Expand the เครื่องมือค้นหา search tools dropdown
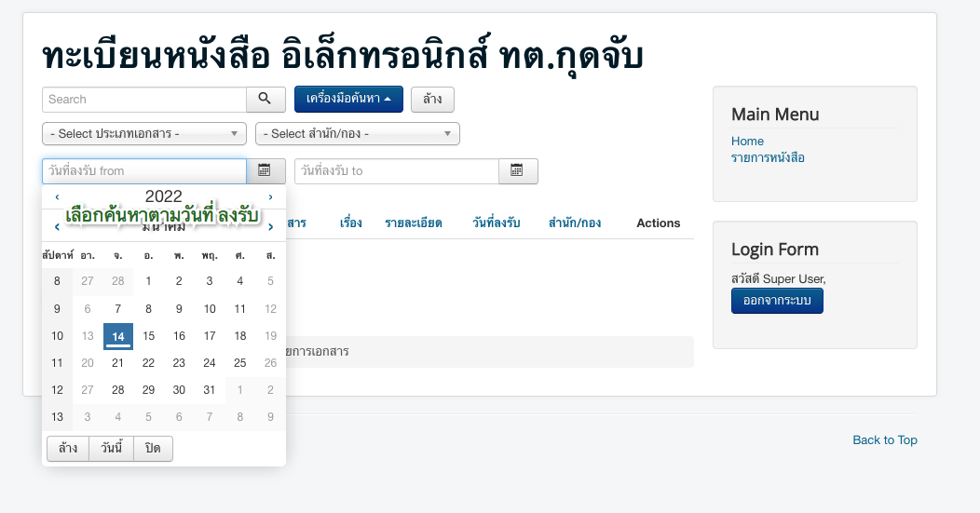This screenshot has height=513, width=980. [x=348, y=99]
